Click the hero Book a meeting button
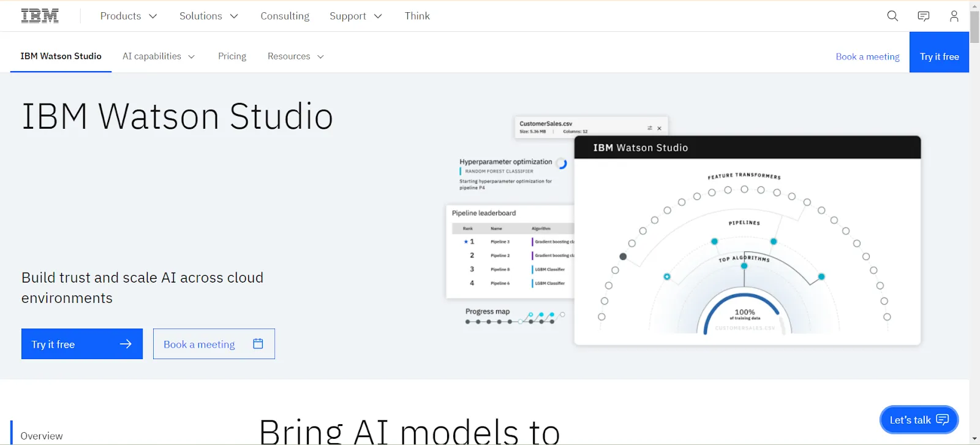Viewport: 980px width, 445px height. tap(214, 344)
